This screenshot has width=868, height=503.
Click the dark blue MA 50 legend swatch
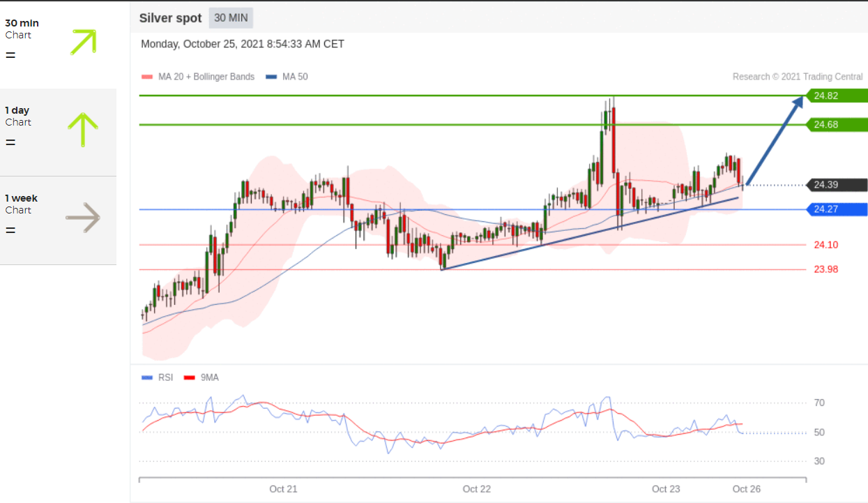(x=271, y=77)
